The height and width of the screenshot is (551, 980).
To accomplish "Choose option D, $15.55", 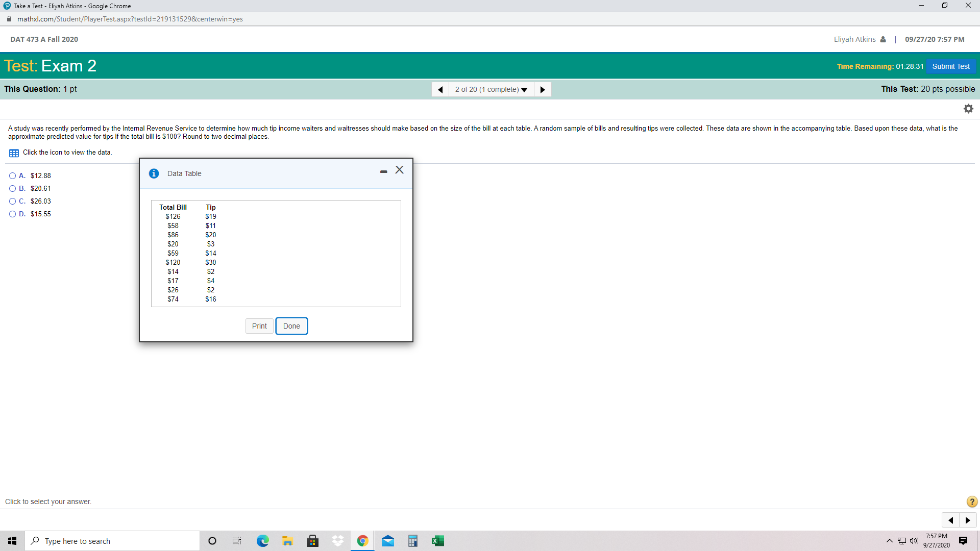I will [x=12, y=214].
